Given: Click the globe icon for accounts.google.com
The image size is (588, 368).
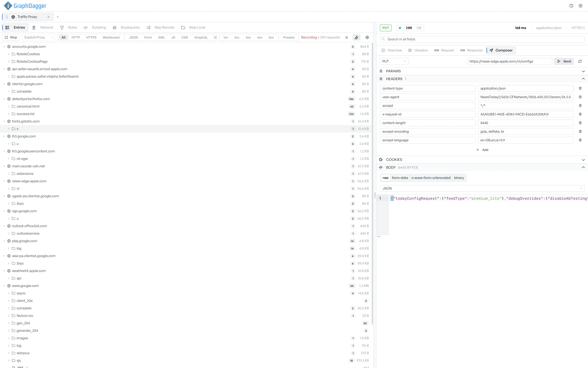Looking at the screenshot, I should [9, 46].
